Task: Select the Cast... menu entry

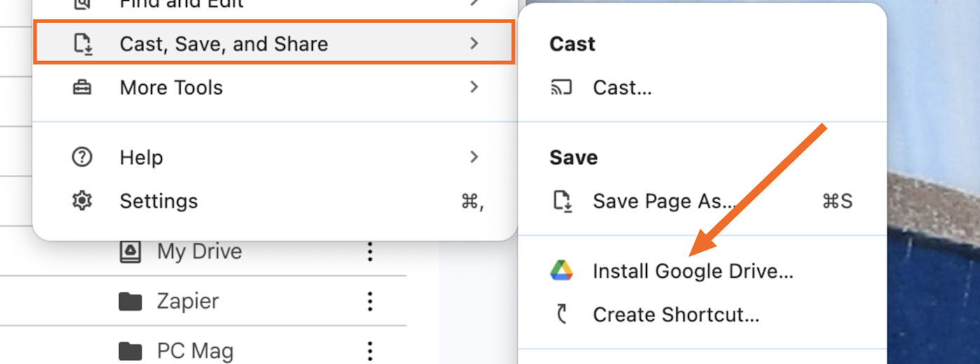Action: tap(622, 87)
